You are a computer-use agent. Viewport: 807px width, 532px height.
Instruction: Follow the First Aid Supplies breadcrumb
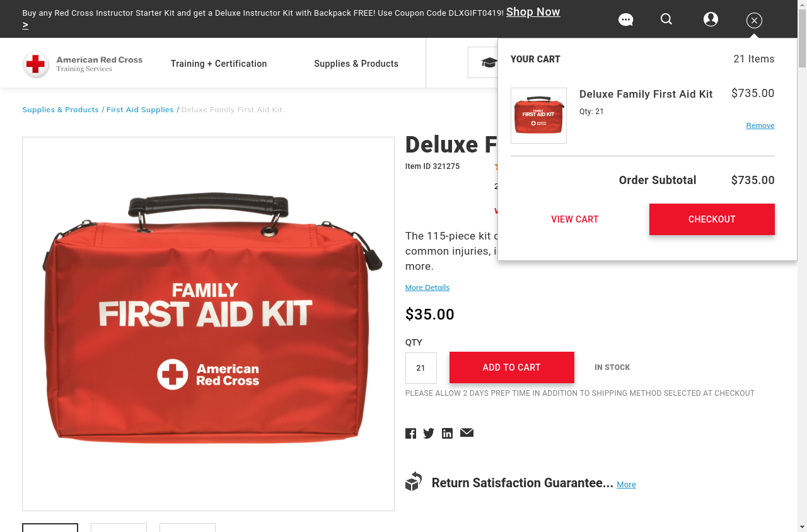tap(140, 110)
